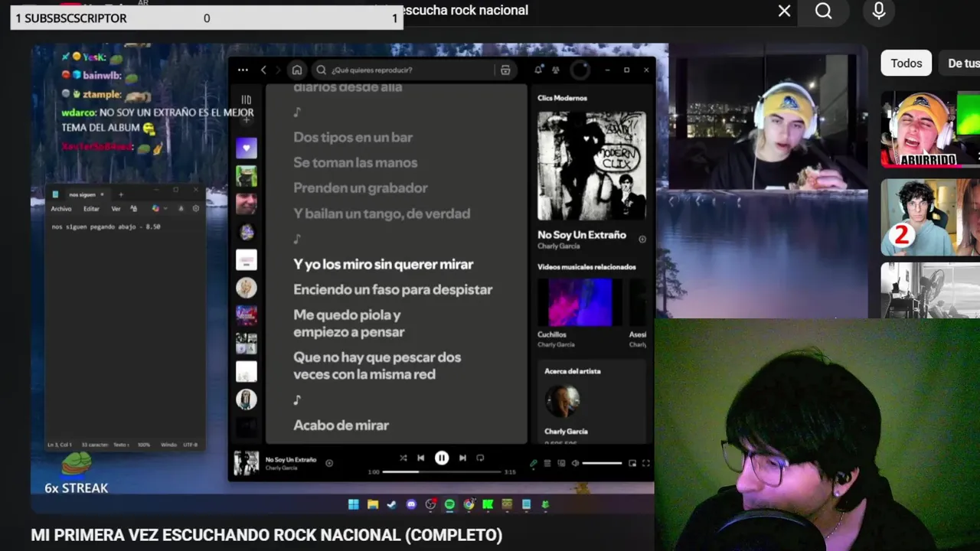Open Spotify friend activity icon

(556, 70)
